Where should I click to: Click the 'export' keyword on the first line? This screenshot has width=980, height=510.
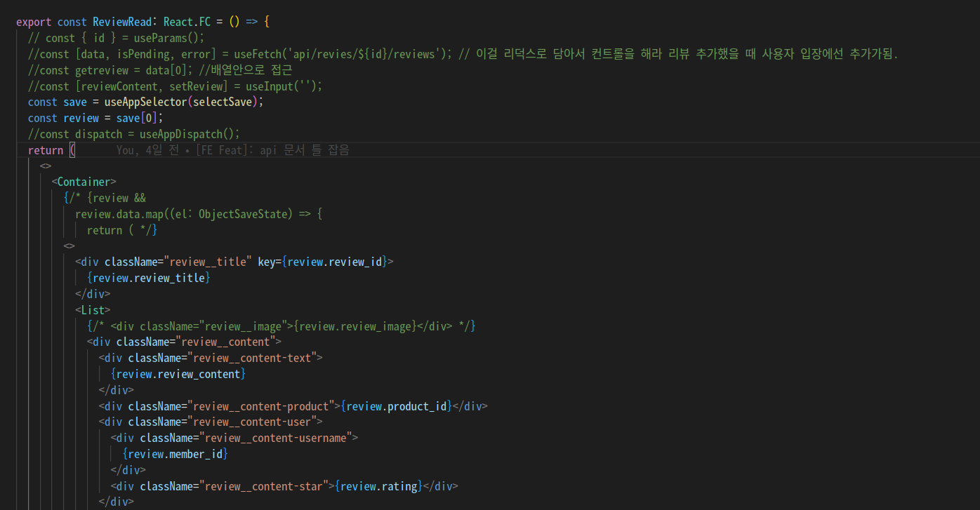[34, 22]
